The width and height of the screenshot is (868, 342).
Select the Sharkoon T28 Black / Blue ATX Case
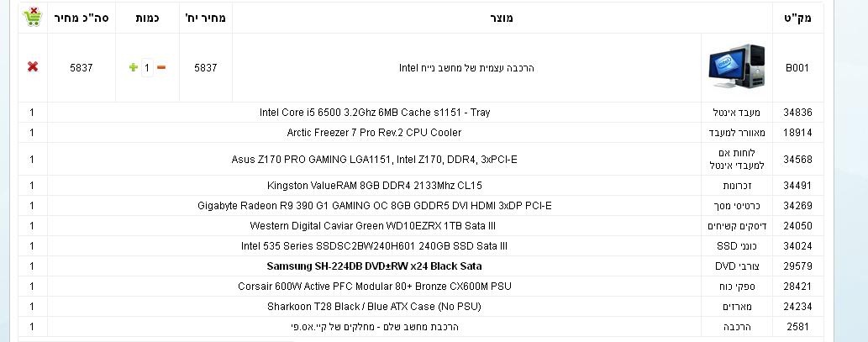tap(374, 307)
